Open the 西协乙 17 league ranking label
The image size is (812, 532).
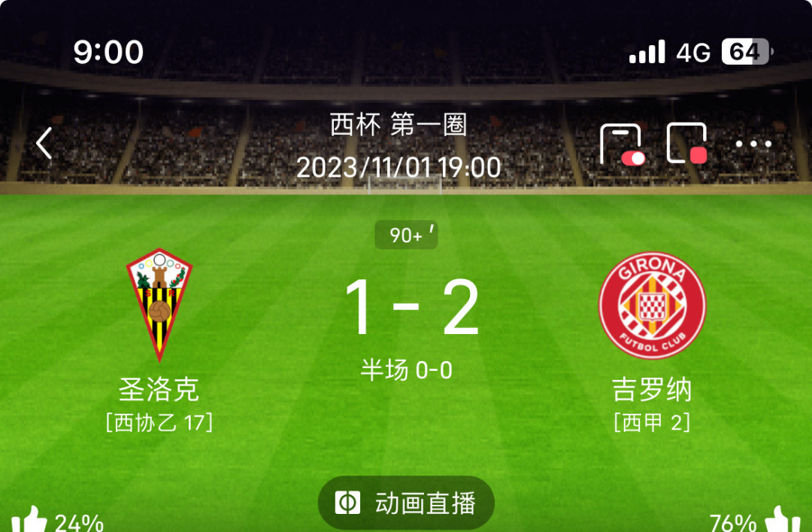[159, 423]
